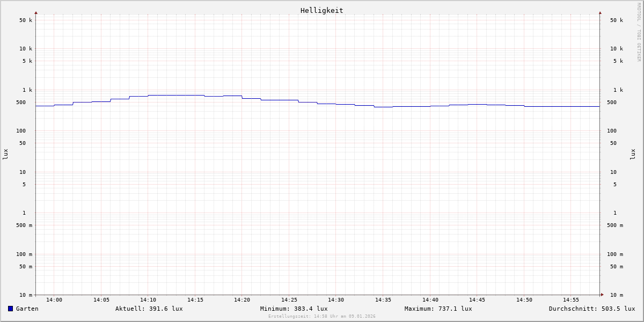Click the RRDTOOL / TOBI OETIKER watermark

click(639, 32)
